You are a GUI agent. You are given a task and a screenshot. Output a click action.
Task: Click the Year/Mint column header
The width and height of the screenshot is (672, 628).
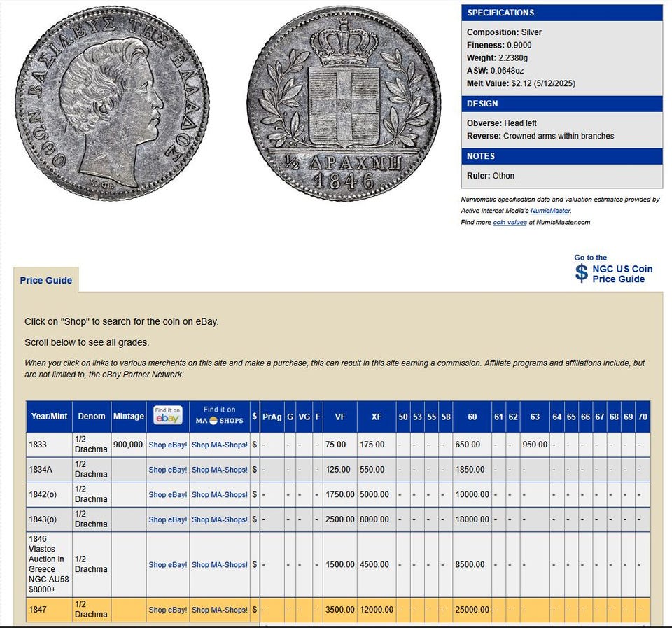click(49, 417)
